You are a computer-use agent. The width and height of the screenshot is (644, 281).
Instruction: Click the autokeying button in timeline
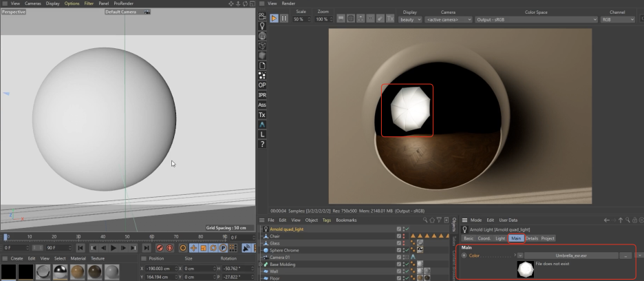[169, 248]
